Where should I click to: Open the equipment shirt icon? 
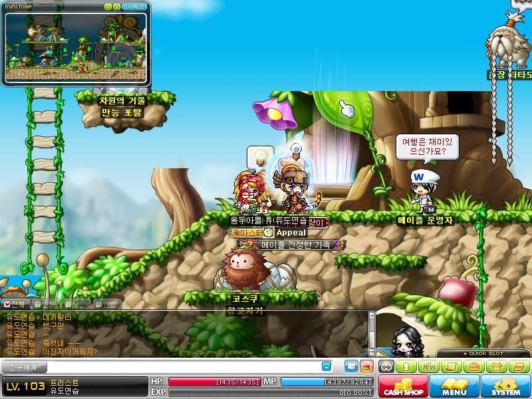coord(496,367)
